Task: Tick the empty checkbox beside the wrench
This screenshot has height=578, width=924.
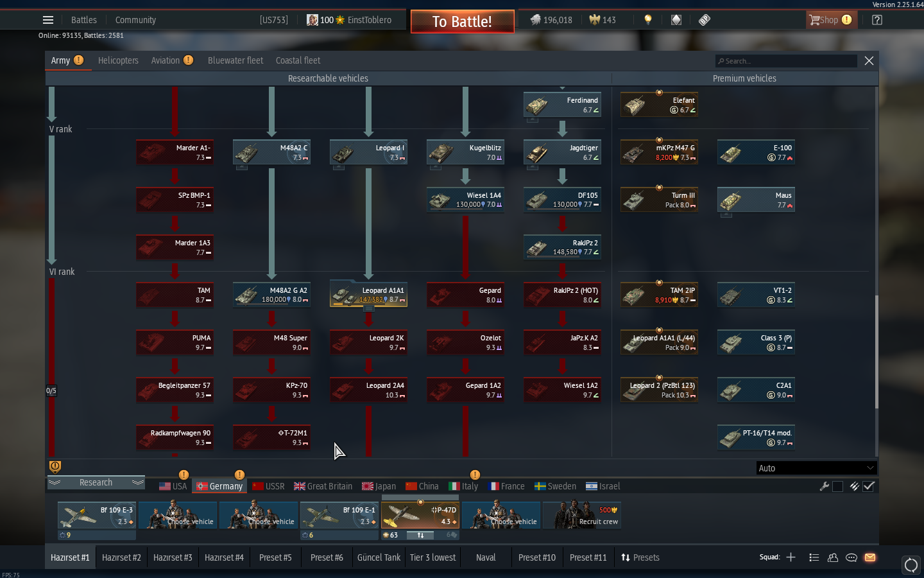Action: click(x=837, y=486)
